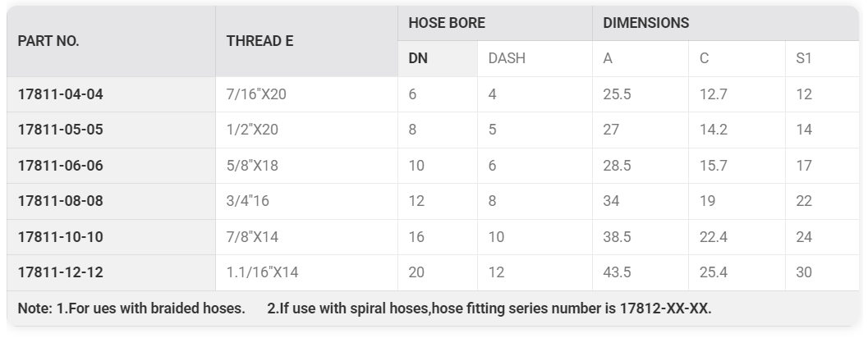868x338 pixels.
Task: Click the THREAD E column header
Action: pos(306,41)
